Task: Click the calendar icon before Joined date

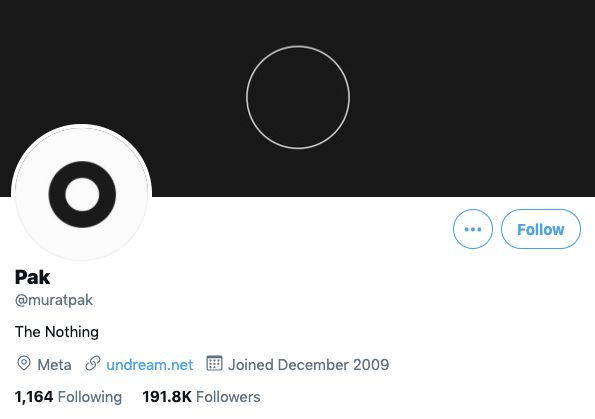Action: click(x=214, y=363)
